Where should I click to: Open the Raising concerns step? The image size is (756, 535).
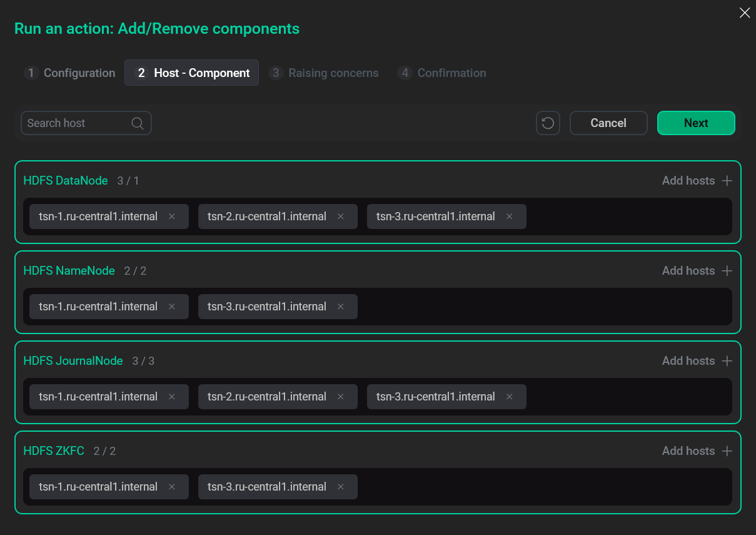tap(325, 73)
